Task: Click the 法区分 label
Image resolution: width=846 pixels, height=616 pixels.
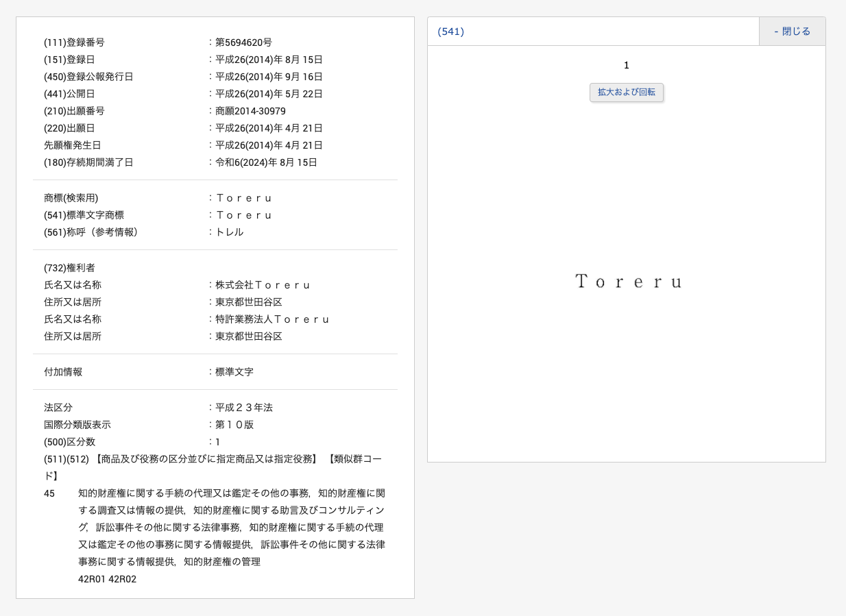Action: click(58, 408)
